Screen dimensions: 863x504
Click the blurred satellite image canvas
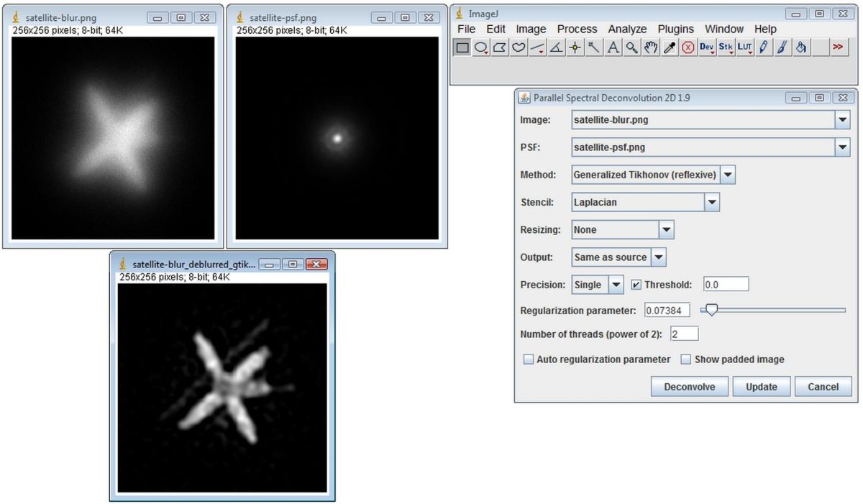pos(113,138)
